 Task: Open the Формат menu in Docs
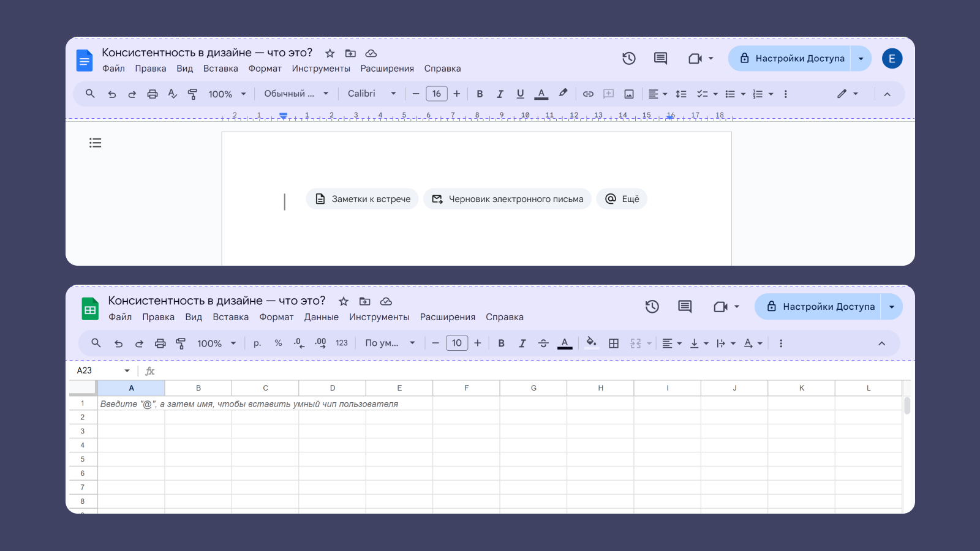point(265,69)
